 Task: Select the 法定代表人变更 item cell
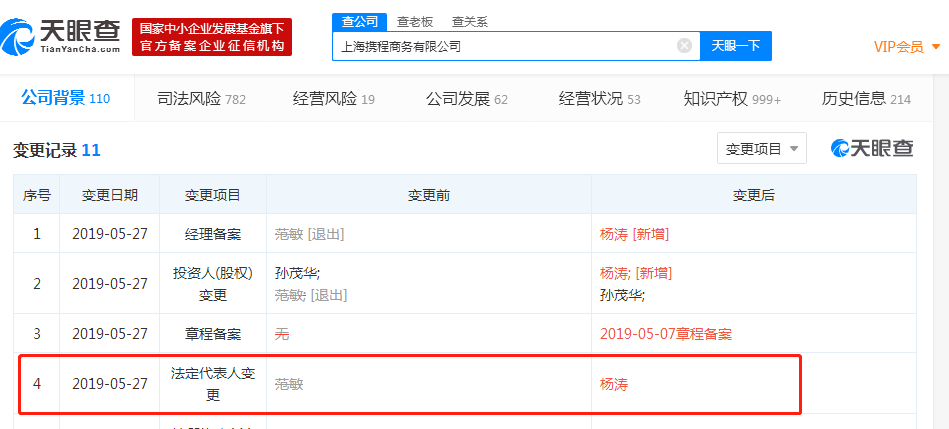pos(212,384)
